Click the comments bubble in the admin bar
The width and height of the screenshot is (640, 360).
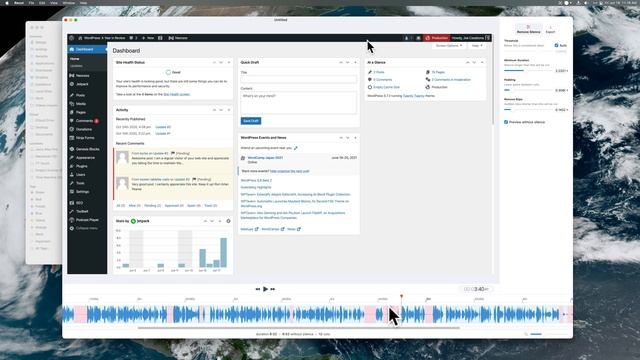tap(131, 38)
